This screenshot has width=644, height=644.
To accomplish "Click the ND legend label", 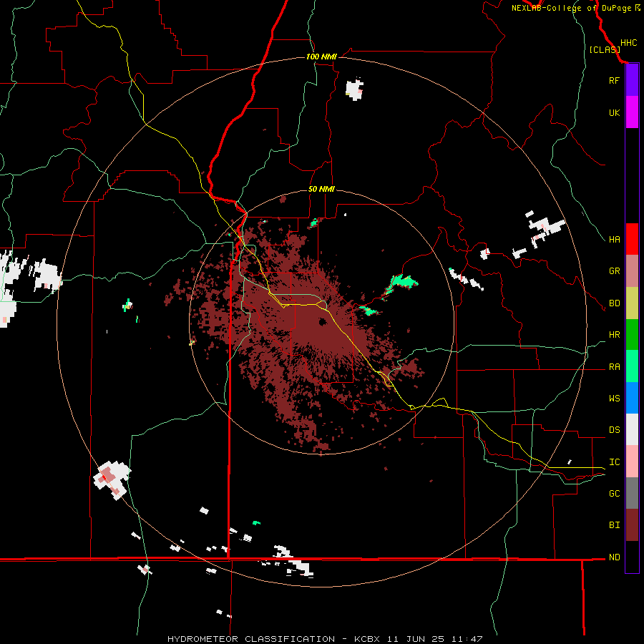I will click(x=614, y=557).
